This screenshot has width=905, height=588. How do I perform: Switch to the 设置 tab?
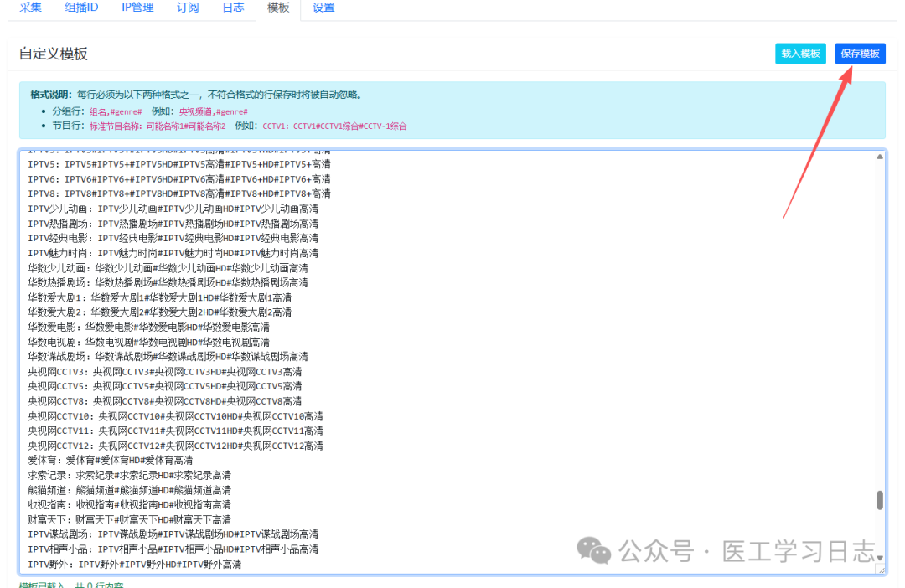[x=323, y=8]
